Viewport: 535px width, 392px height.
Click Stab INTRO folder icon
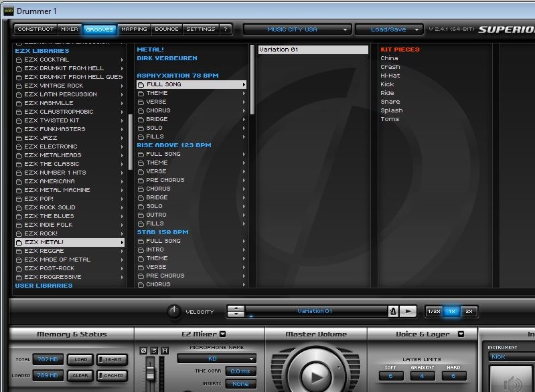tap(141, 250)
